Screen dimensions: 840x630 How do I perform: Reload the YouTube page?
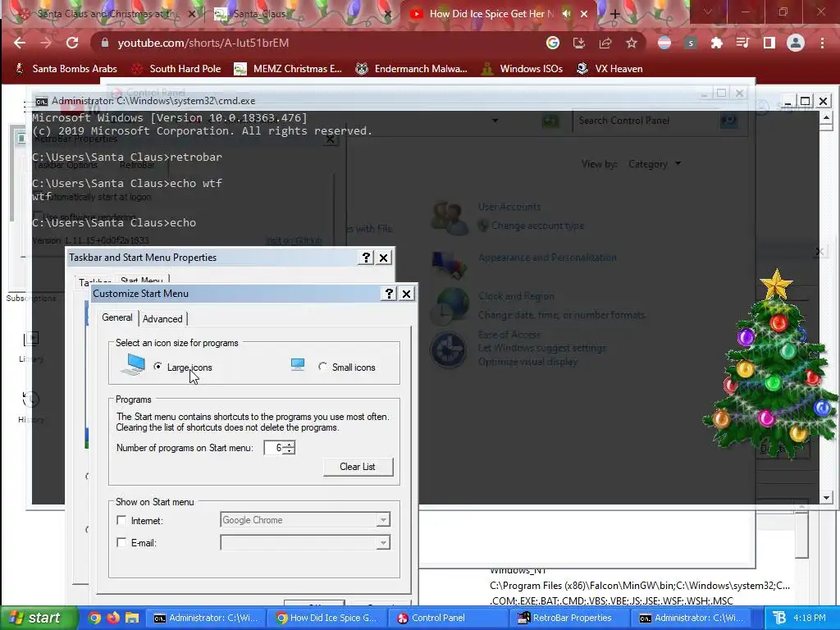72,43
